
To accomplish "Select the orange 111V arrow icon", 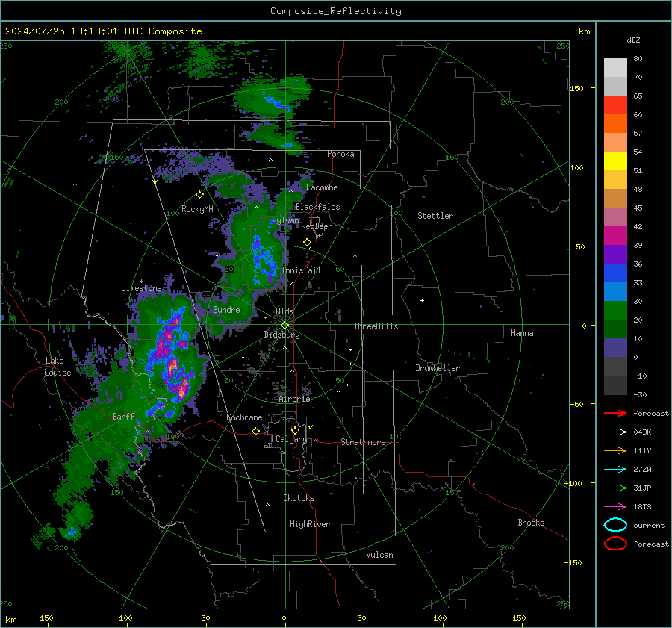I will (x=615, y=450).
